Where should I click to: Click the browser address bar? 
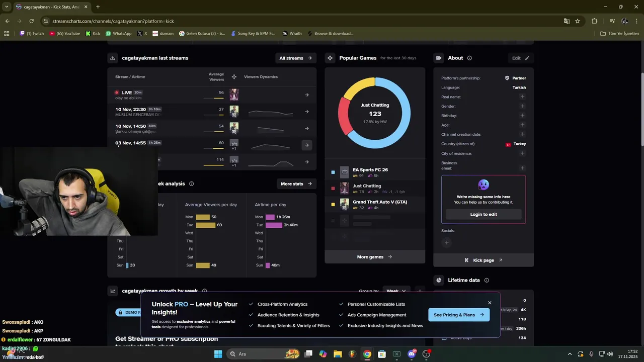tap(302, 21)
